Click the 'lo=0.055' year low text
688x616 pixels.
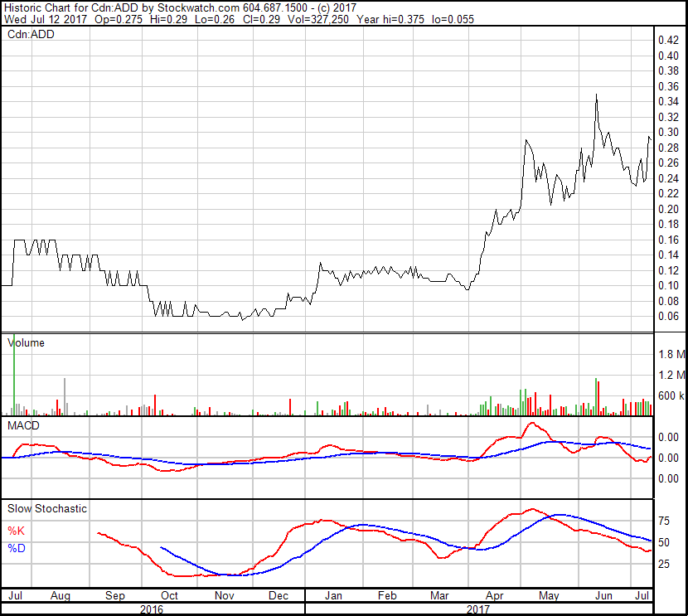point(453,19)
